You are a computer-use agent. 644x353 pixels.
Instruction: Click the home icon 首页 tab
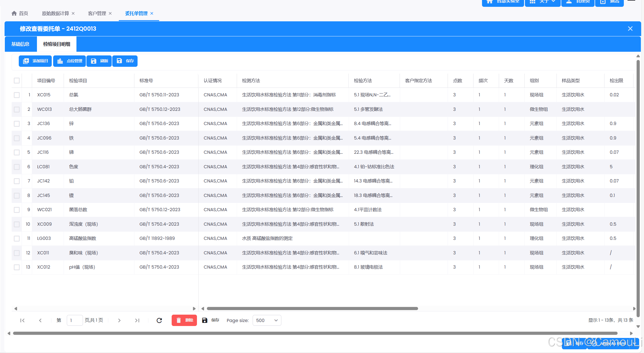(20, 13)
